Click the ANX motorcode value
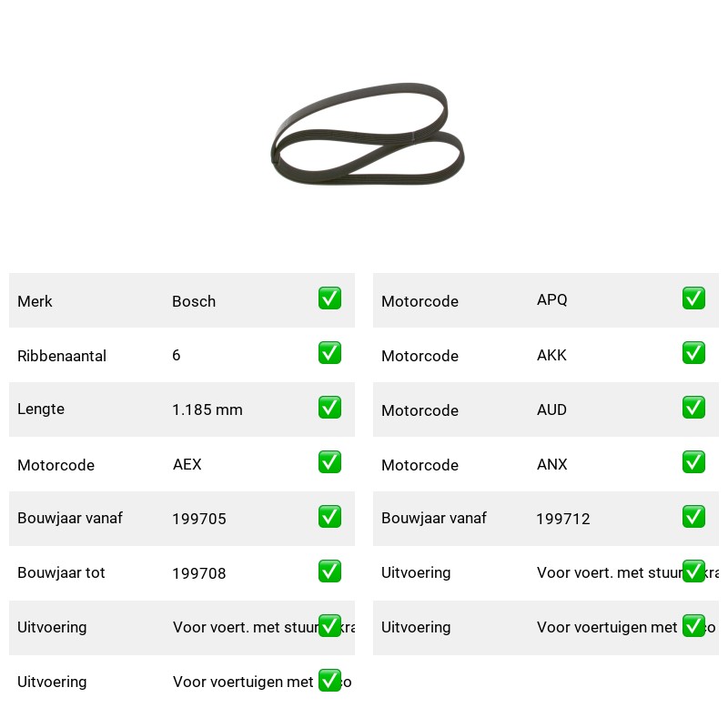Viewport: 728px width, 728px height. [x=552, y=464]
